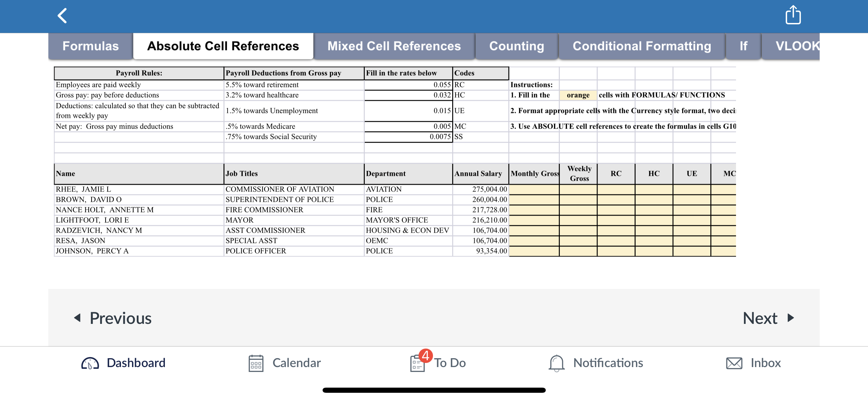Tap the back arrow in the header

pos(62,15)
